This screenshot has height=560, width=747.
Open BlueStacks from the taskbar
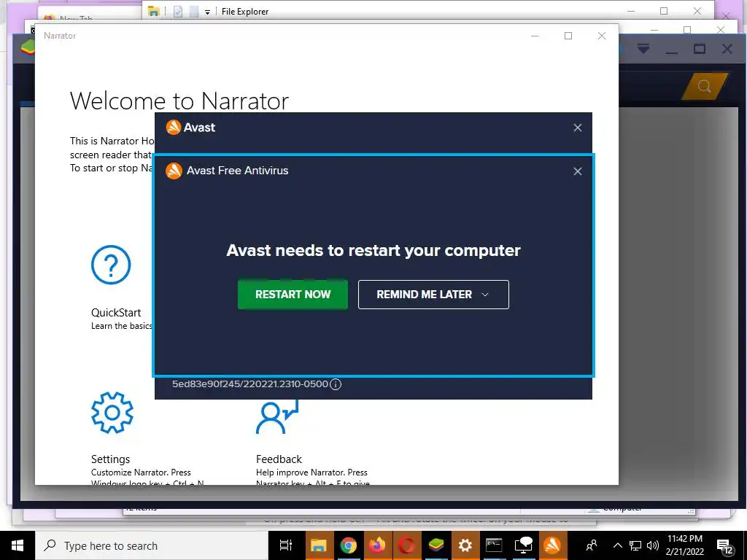436,545
